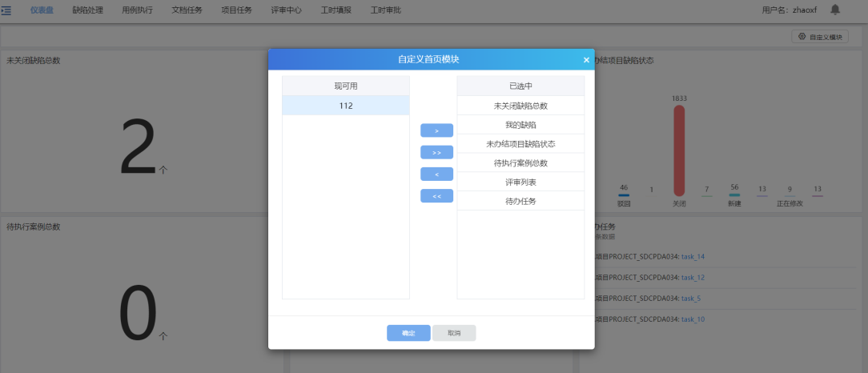Select 评审列表 in the selected list
868x373 pixels.
coord(520,182)
